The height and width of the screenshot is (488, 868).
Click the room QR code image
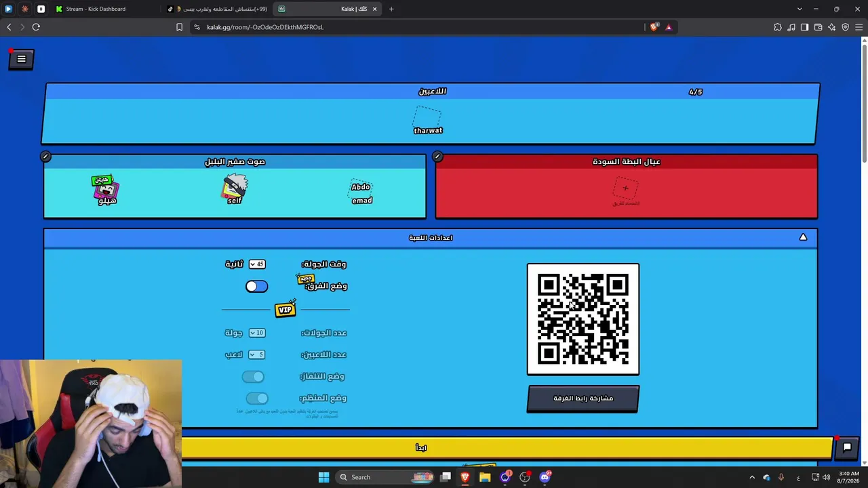pos(583,319)
